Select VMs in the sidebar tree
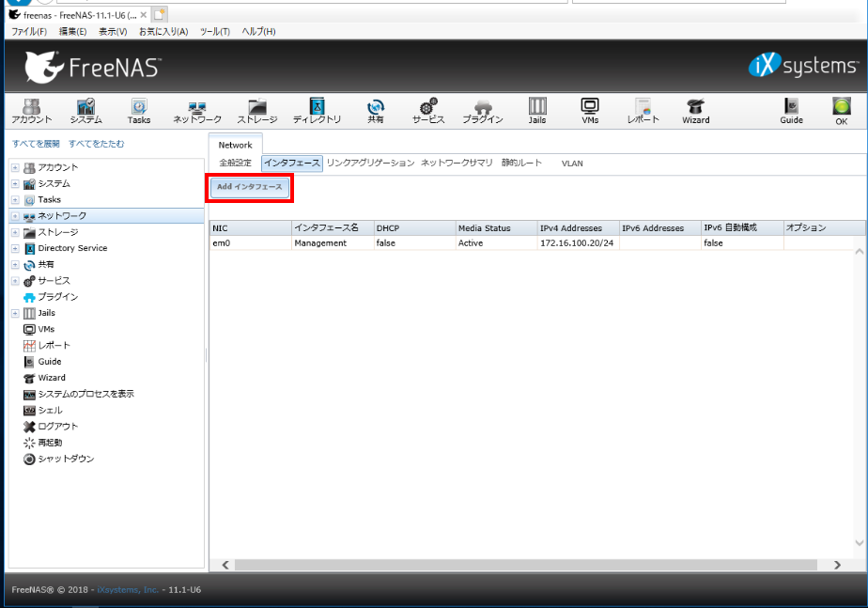The height and width of the screenshot is (608, 868). (x=46, y=329)
